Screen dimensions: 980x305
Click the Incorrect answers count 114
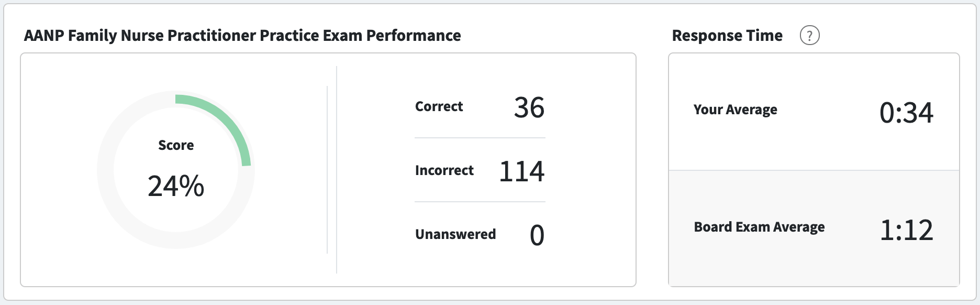pyautogui.click(x=522, y=171)
